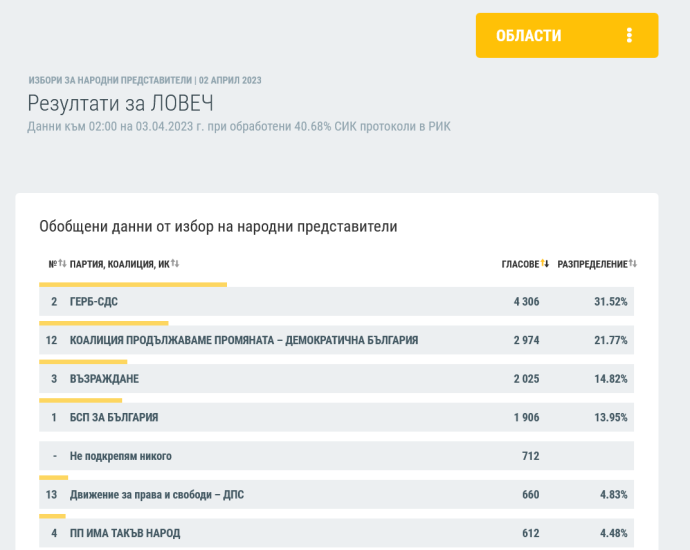The width and height of the screenshot is (690, 550).
Task: Select the Не подкрепям никого row
Action: (337, 456)
